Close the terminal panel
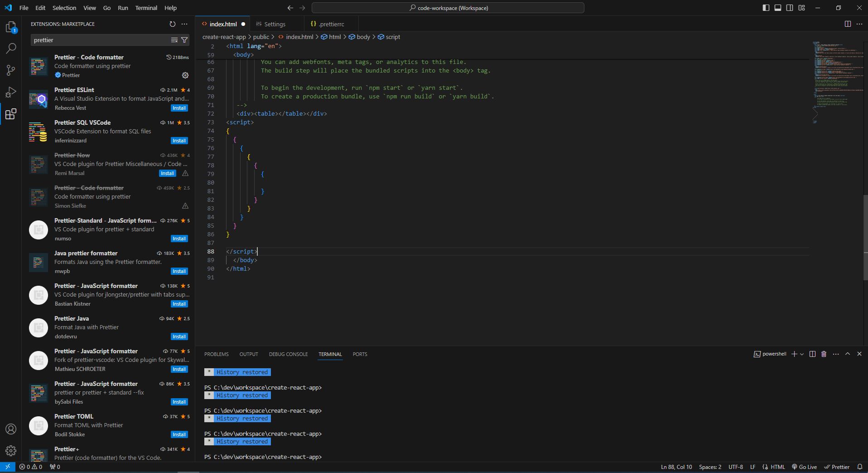 tap(859, 354)
